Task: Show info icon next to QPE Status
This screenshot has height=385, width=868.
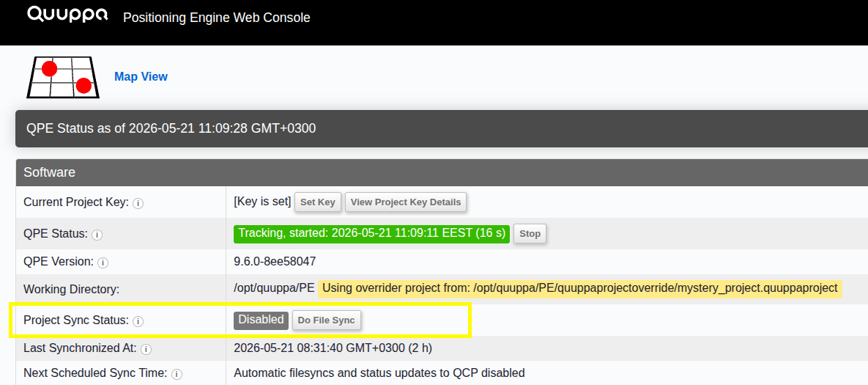Action: tap(97, 235)
